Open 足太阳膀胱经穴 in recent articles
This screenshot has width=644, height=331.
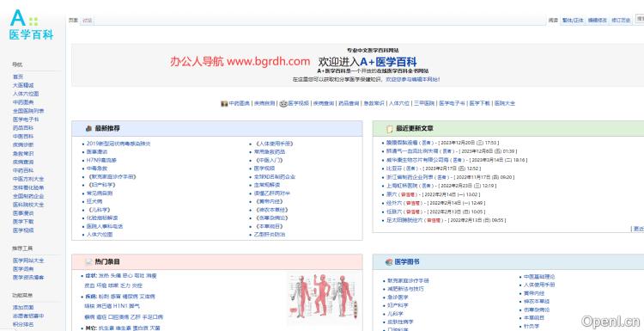[x=404, y=220]
